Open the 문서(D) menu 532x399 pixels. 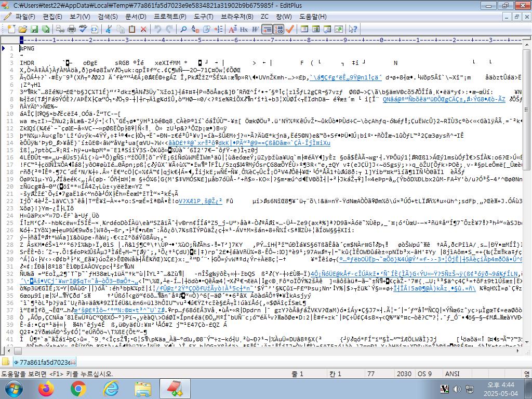pos(136,16)
